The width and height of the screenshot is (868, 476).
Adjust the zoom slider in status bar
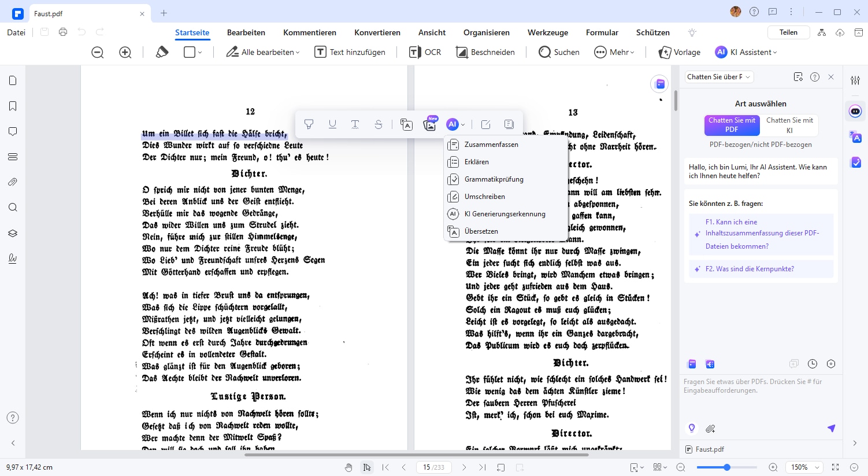727,467
